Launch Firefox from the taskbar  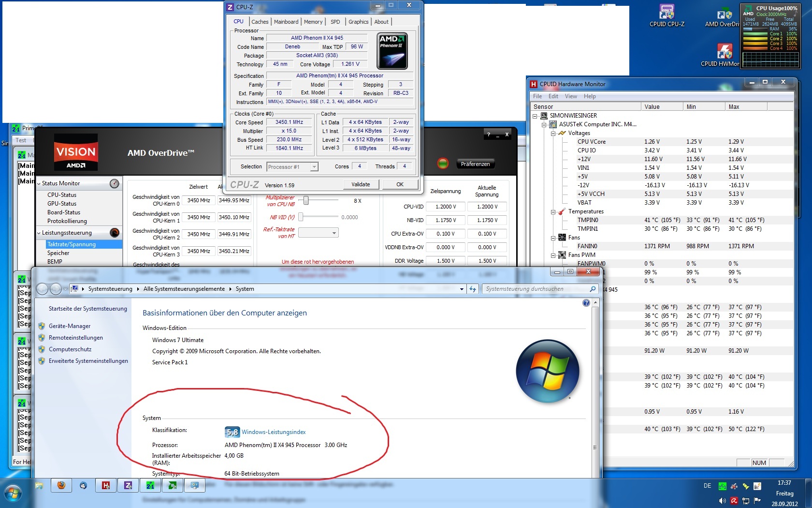coord(61,485)
